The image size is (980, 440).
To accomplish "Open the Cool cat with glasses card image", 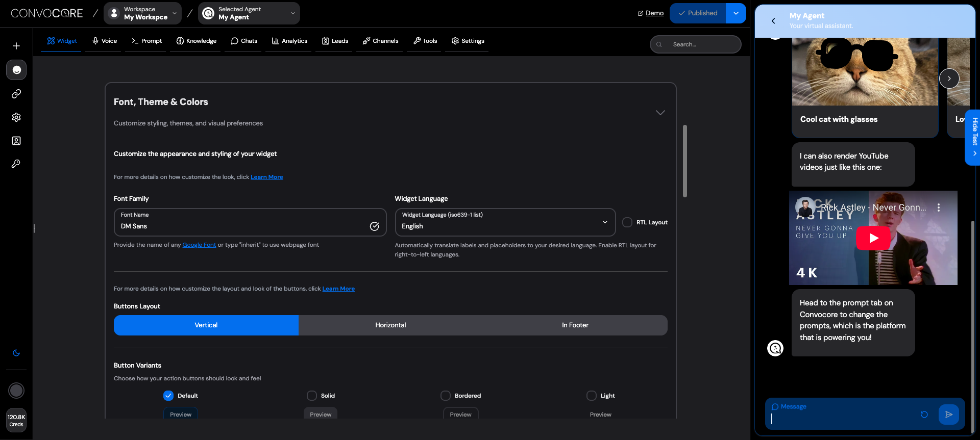I will [865, 71].
